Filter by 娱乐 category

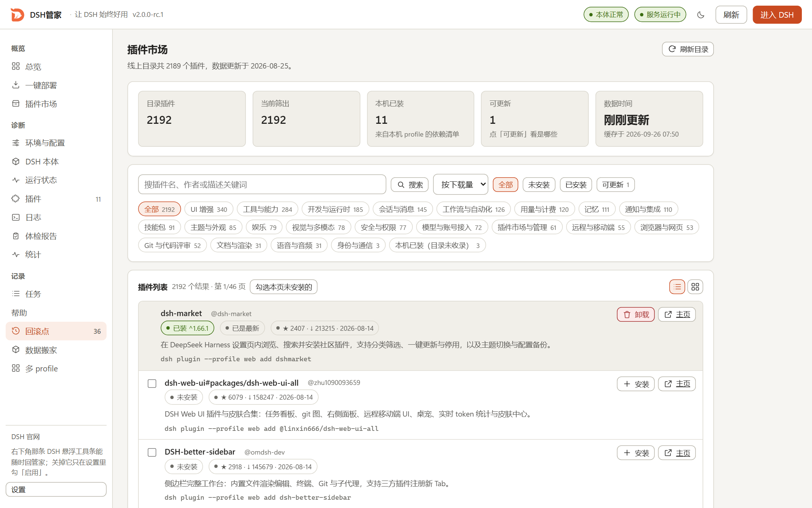click(264, 227)
